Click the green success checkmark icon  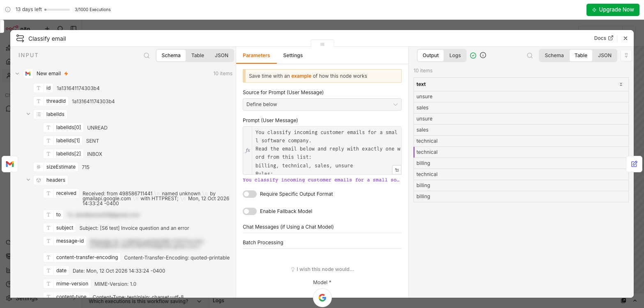(x=473, y=56)
